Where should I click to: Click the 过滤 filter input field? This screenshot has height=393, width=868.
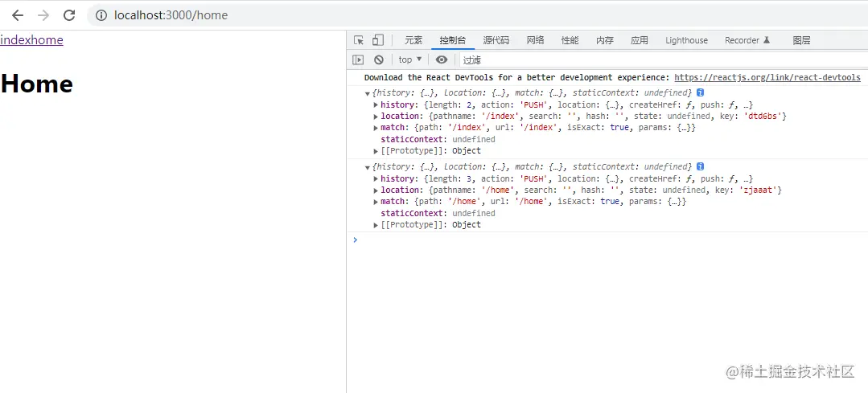click(x=663, y=59)
